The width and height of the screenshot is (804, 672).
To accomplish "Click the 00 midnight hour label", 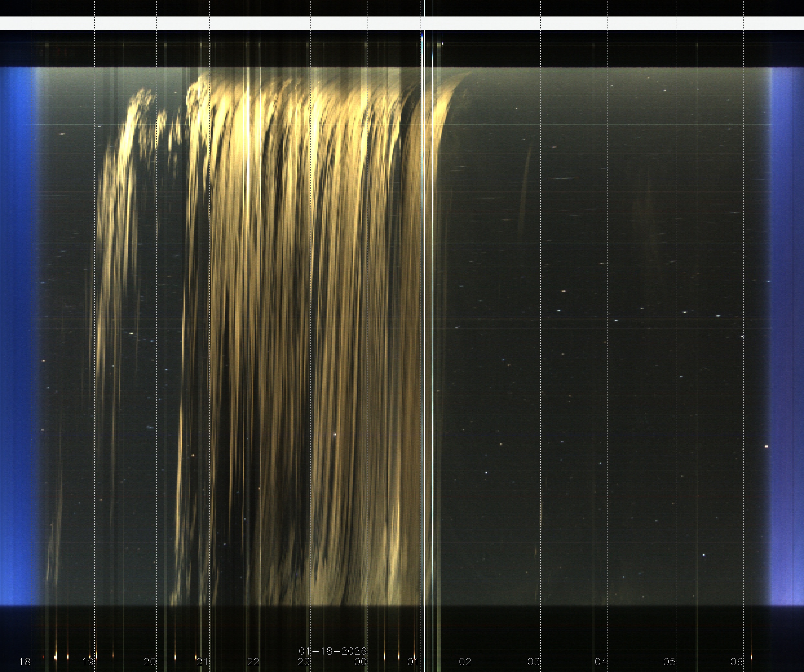I will (361, 662).
